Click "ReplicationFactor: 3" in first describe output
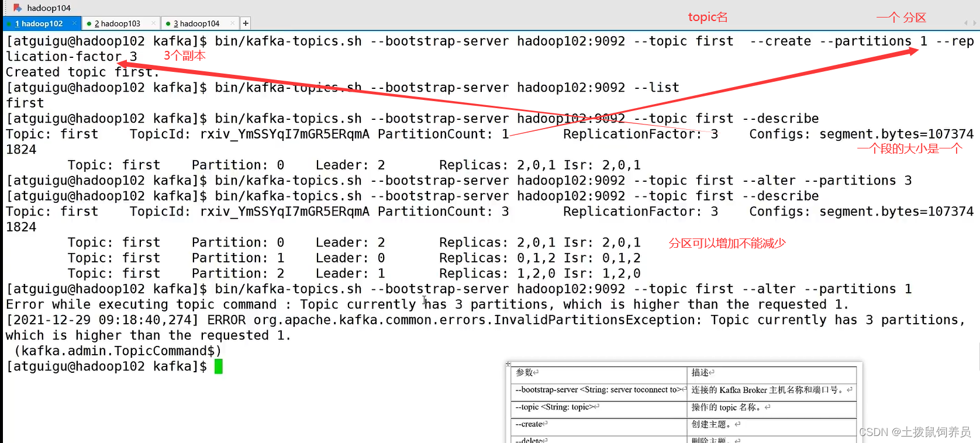 tap(641, 134)
